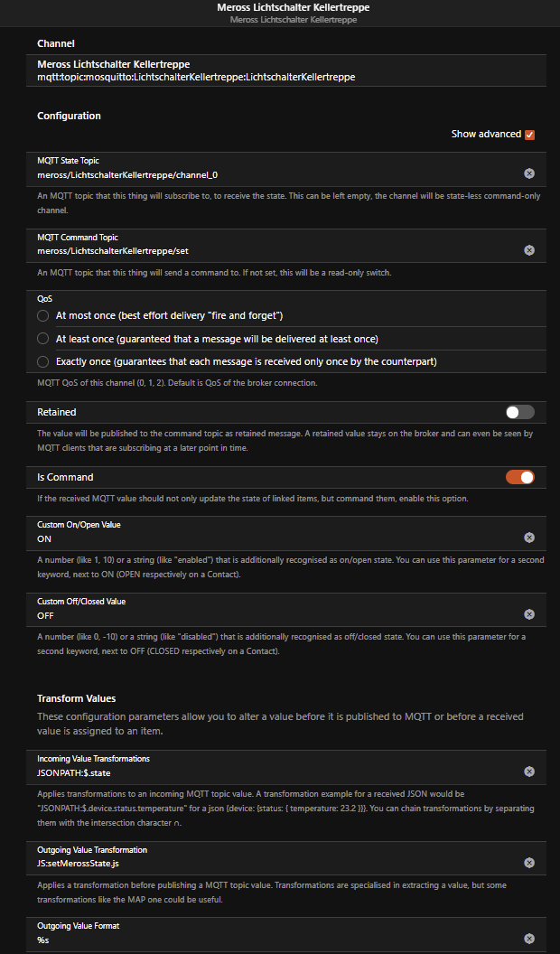Clear the Custom Off/Closed Value field
Viewport: 560px width, 954px height.
[x=529, y=614]
